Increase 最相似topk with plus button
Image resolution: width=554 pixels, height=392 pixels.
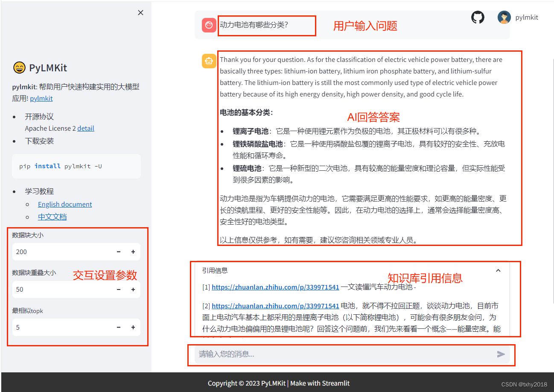coord(133,328)
